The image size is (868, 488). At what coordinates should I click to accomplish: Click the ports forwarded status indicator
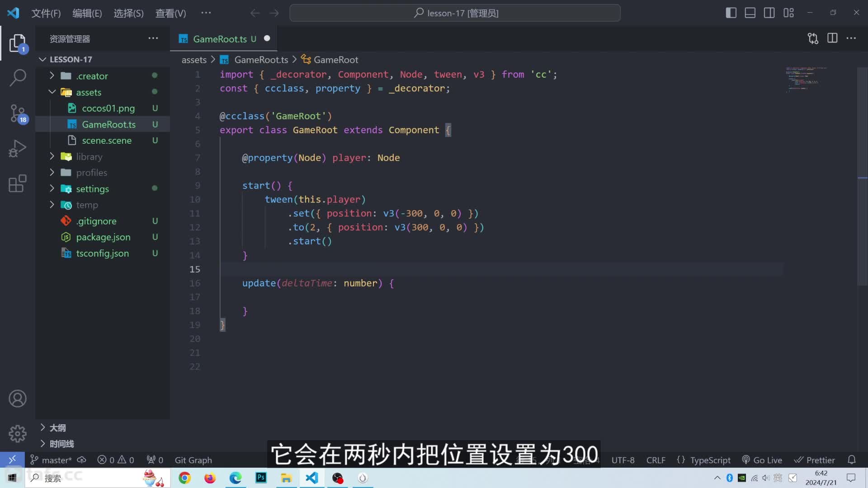tap(155, 460)
